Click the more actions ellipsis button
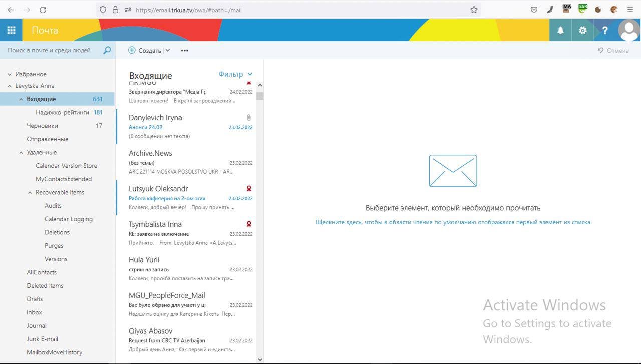 pyautogui.click(x=185, y=50)
